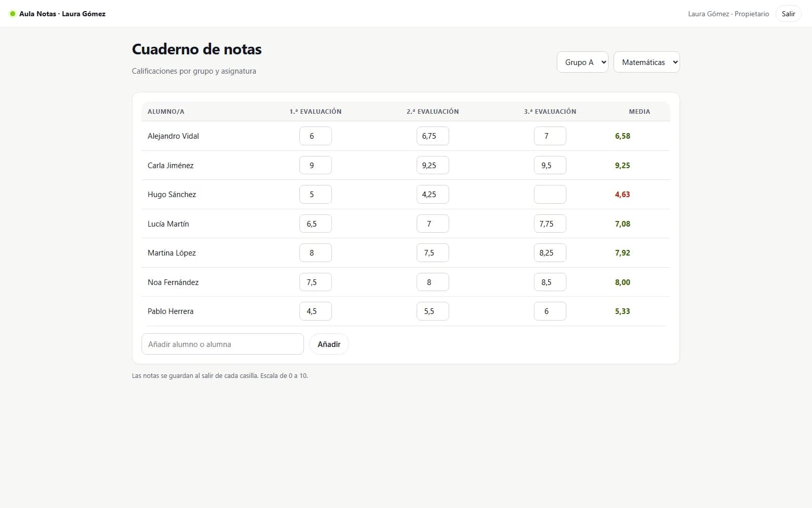Edit Pablo Herrera's 2.ª evaluación grade 5,5
This screenshot has height=508, width=812.
coord(432,311)
